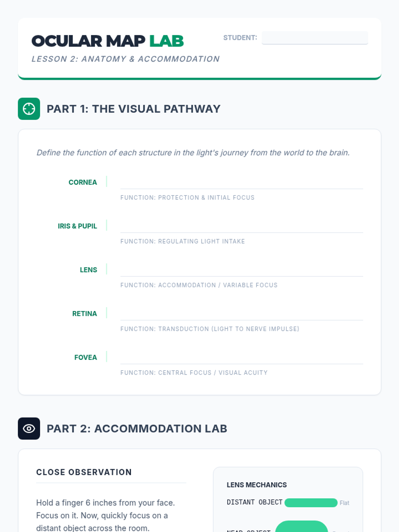Click the eye icon beside Part 2

(x=29, y=429)
